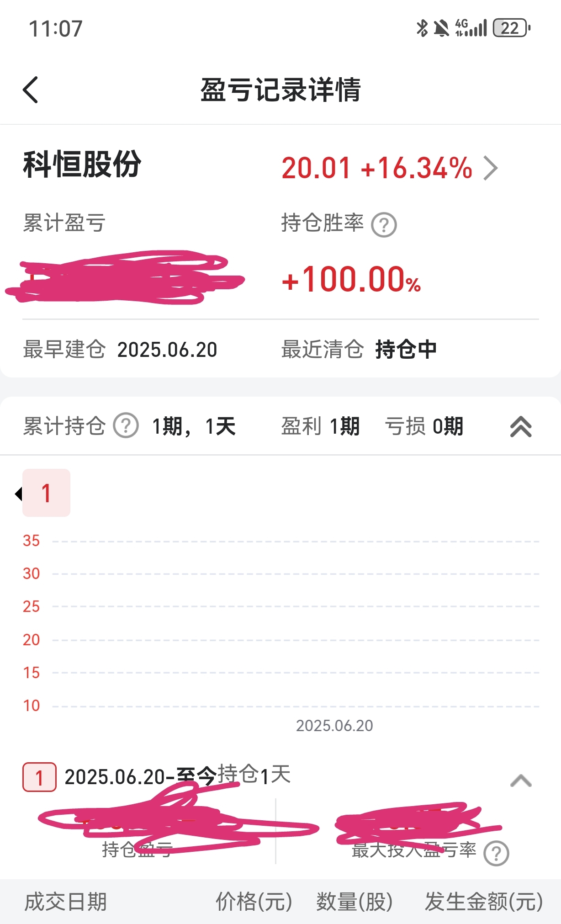This screenshot has height=924, width=561.
Task: Tap 2025.06.20 chart date marker
Action: [334, 726]
